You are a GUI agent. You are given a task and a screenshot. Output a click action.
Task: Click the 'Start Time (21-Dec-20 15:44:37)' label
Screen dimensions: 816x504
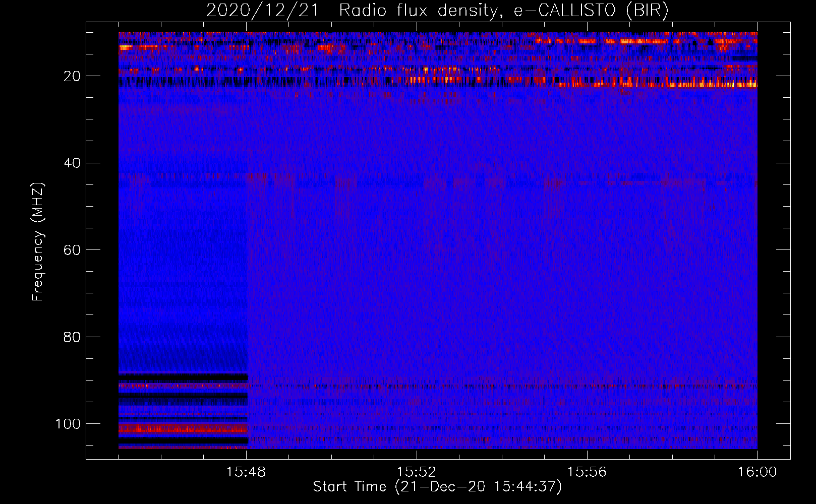click(x=437, y=487)
